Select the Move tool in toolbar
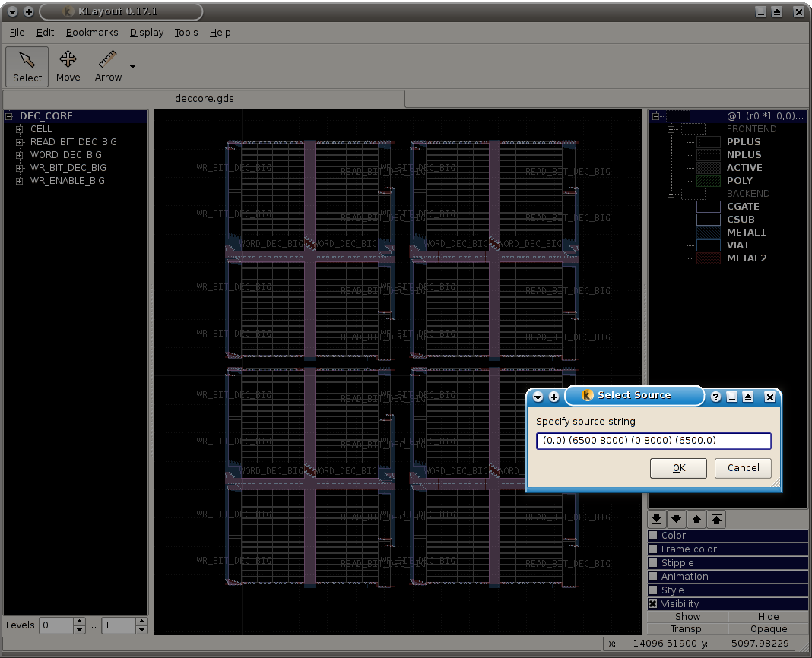This screenshot has height=658, width=812. 68,66
